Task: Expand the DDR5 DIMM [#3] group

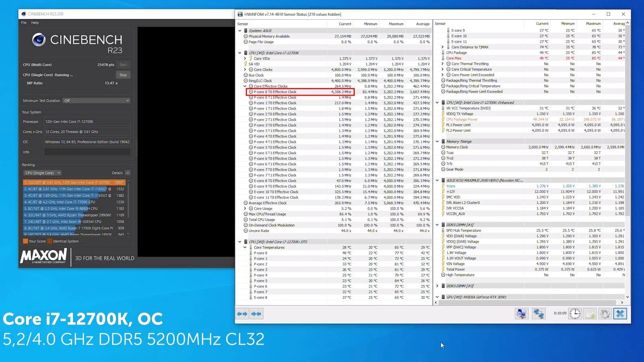Action: 438,286
